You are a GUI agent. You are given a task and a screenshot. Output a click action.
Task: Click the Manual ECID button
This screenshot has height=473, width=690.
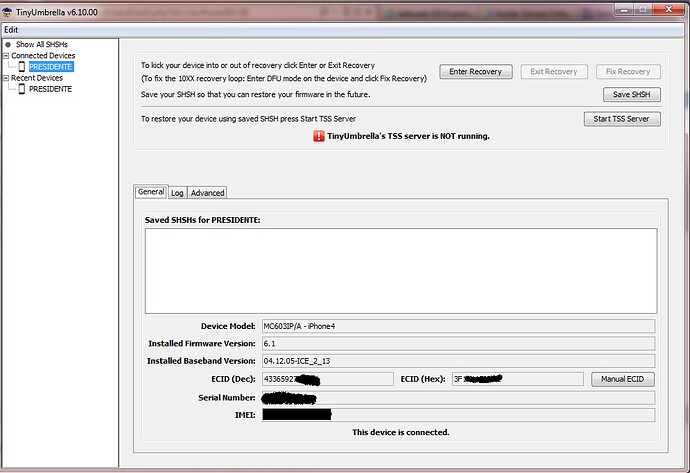pos(622,379)
